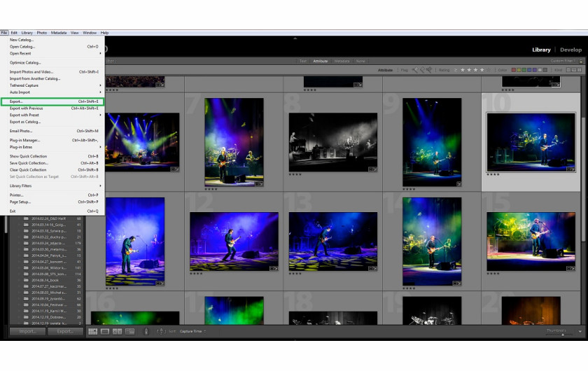Image resolution: width=588 pixels, height=371 pixels.
Task: Filter by red color label
Action: [514, 70]
